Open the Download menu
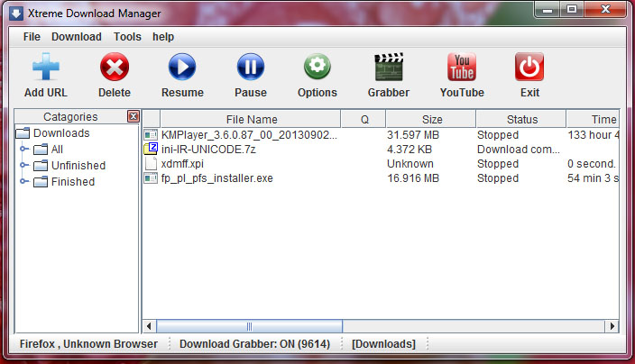 click(77, 37)
